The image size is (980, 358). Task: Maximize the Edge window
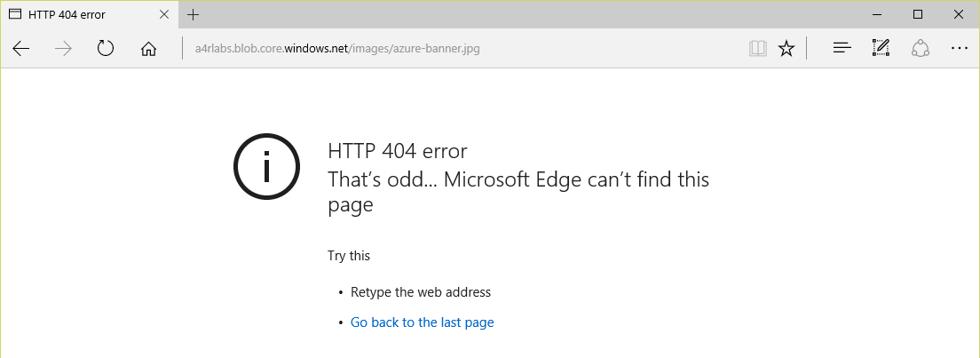(x=918, y=14)
